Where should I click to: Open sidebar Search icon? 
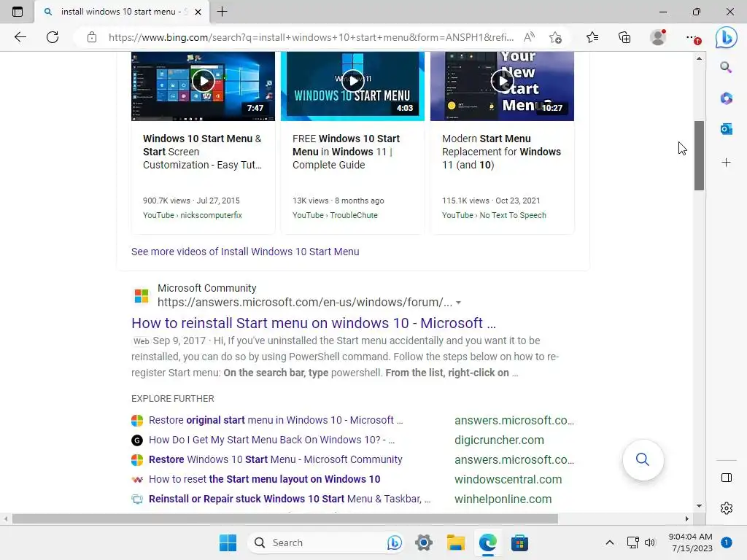726,67
